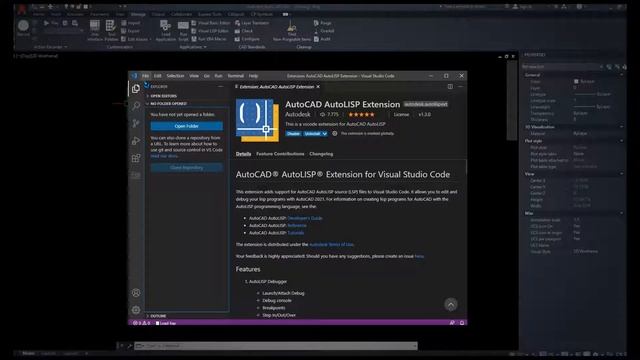Click Layer Translator in AutoCAD CAD Standards panel
The width and height of the screenshot is (640, 360).
252,23
